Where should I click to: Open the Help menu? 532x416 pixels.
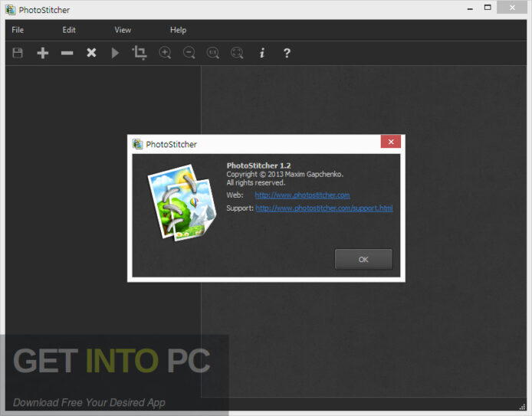pyautogui.click(x=178, y=30)
